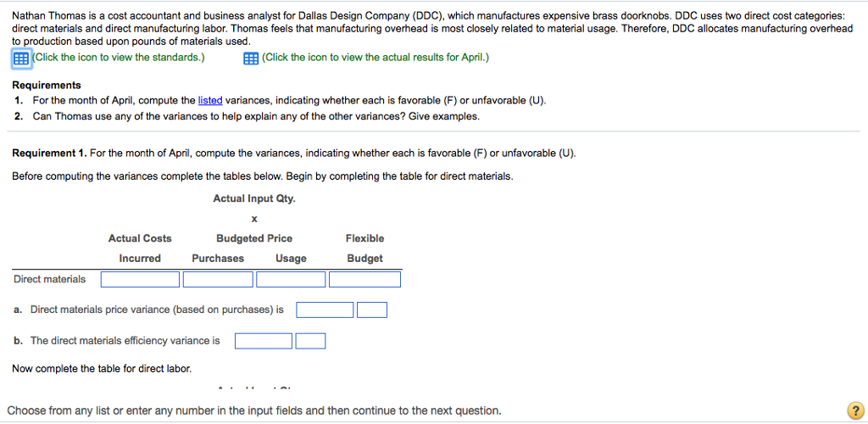Image resolution: width=868 pixels, height=424 pixels.
Task: Click the Requirement 1 heading text
Action: 49,153
